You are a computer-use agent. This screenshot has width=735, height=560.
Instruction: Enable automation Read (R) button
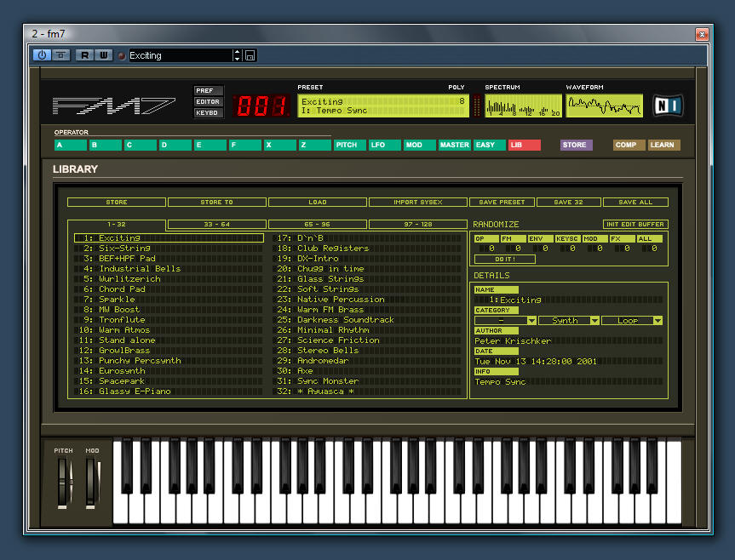(84, 55)
